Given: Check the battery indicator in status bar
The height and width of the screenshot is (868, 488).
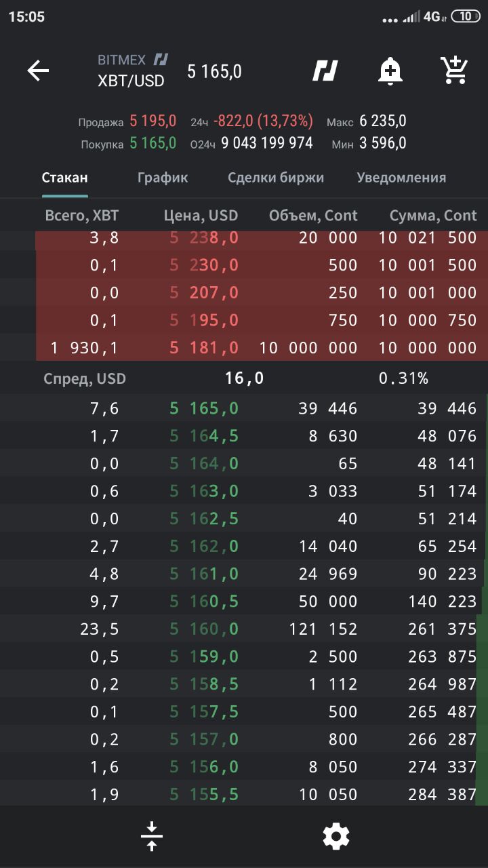Looking at the screenshot, I should click(x=466, y=17).
